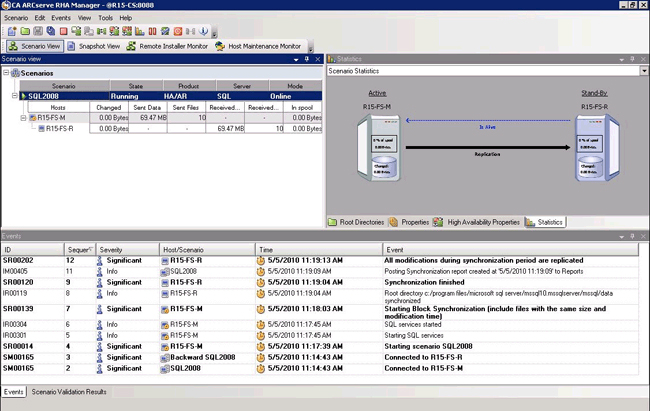The width and height of the screenshot is (650, 411).
Task: Select the SQL2008 scenario row
Action: (171, 96)
